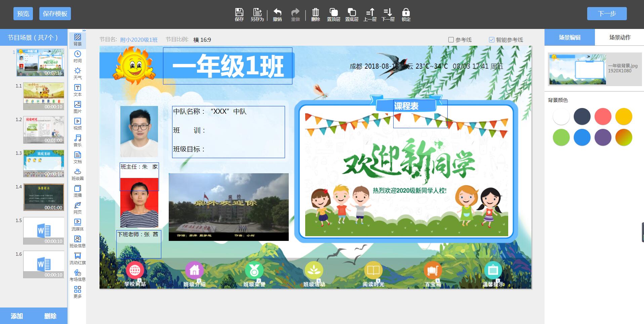Open the 场景编辑 tab
Image resolution: width=644 pixels, height=324 pixels.
click(x=569, y=37)
